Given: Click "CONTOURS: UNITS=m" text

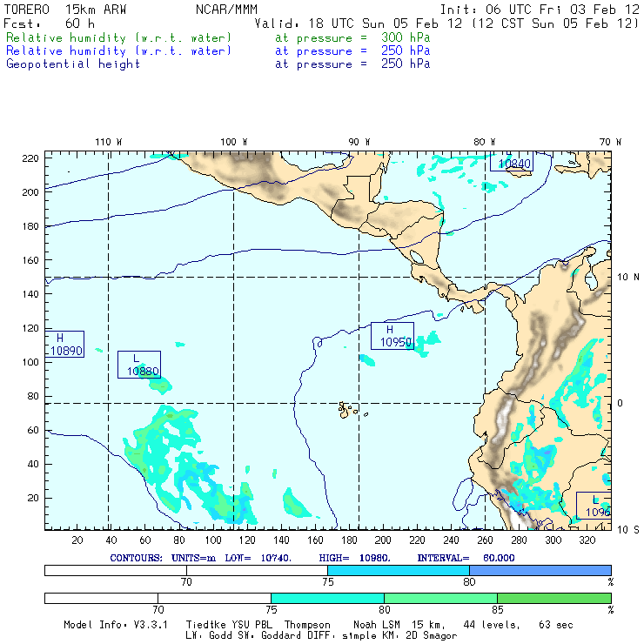Looking at the screenshot, I should pyautogui.click(x=163, y=558).
